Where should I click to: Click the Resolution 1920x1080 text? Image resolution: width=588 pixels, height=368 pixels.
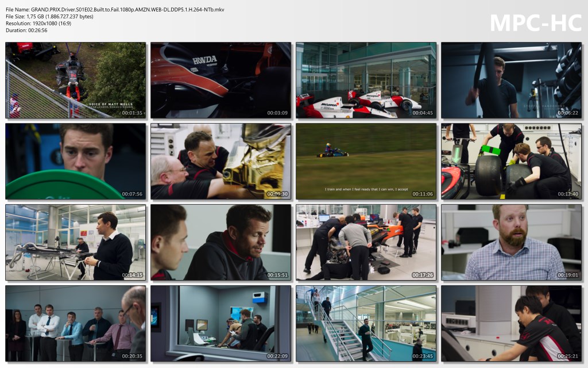tap(42, 24)
